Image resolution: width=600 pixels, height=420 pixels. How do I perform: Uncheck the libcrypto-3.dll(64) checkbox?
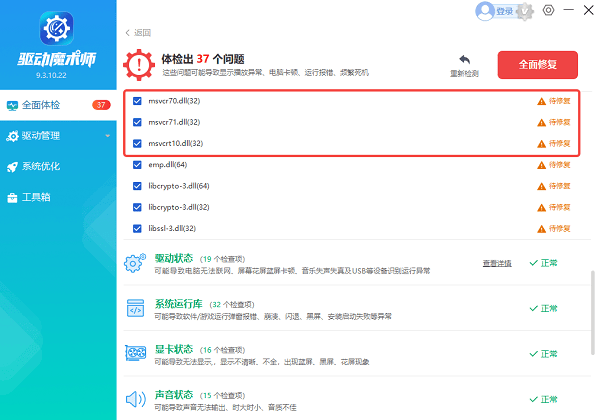pos(137,186)
